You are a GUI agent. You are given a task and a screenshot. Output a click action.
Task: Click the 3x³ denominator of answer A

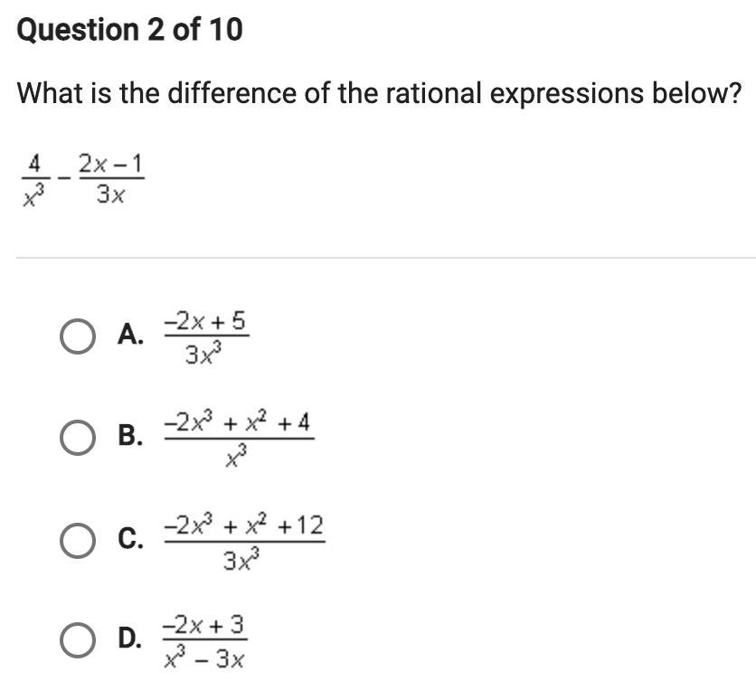(204, 353)
